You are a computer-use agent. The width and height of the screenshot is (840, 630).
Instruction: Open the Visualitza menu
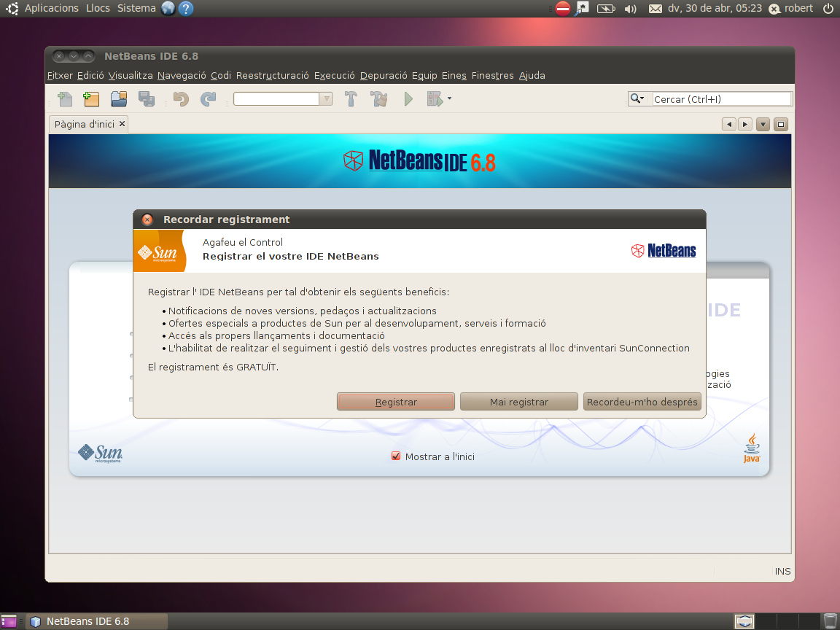click(x=131, y=76)
